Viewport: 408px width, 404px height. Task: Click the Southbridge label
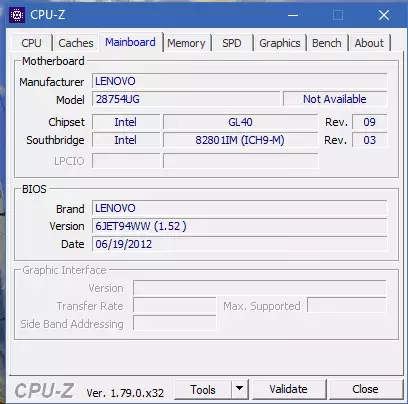pyautogui.click(x=55, y=140)
